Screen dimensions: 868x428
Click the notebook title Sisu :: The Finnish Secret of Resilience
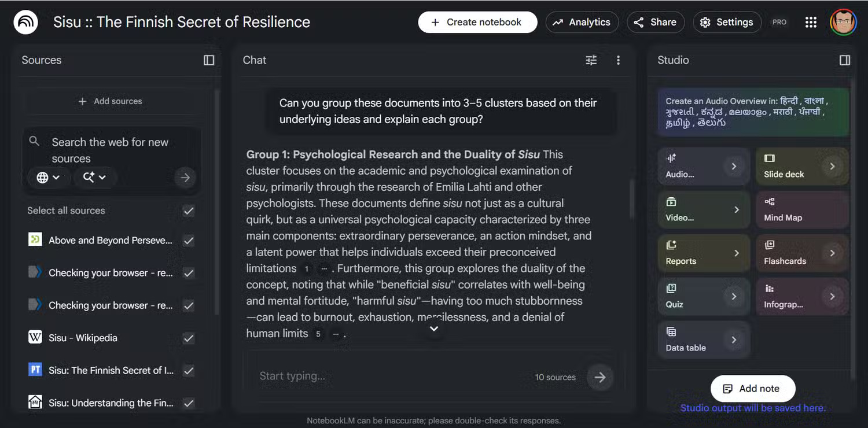click(182, 22)
